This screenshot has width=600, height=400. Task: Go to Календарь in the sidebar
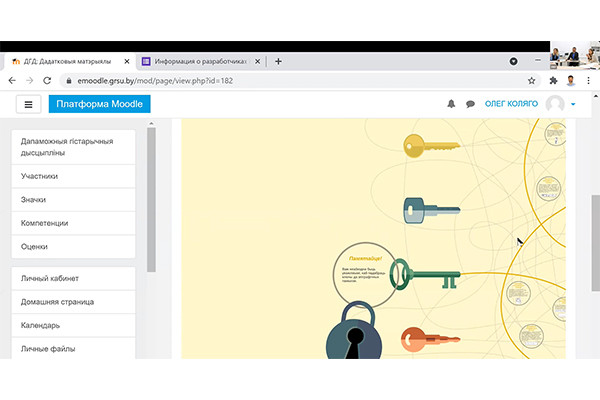pyautogui.click(x=42, y=325)
